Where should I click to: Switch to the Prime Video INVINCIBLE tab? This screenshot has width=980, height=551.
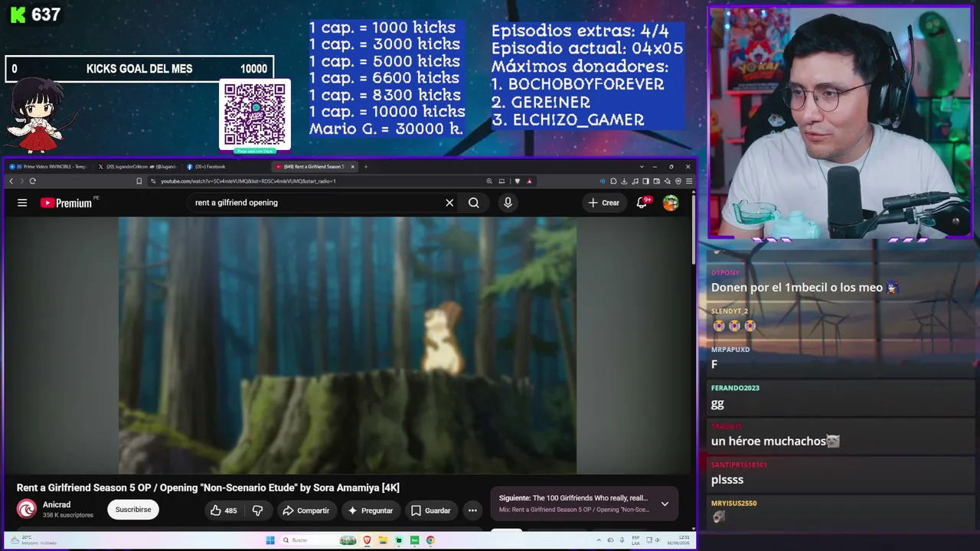[49, 167]
